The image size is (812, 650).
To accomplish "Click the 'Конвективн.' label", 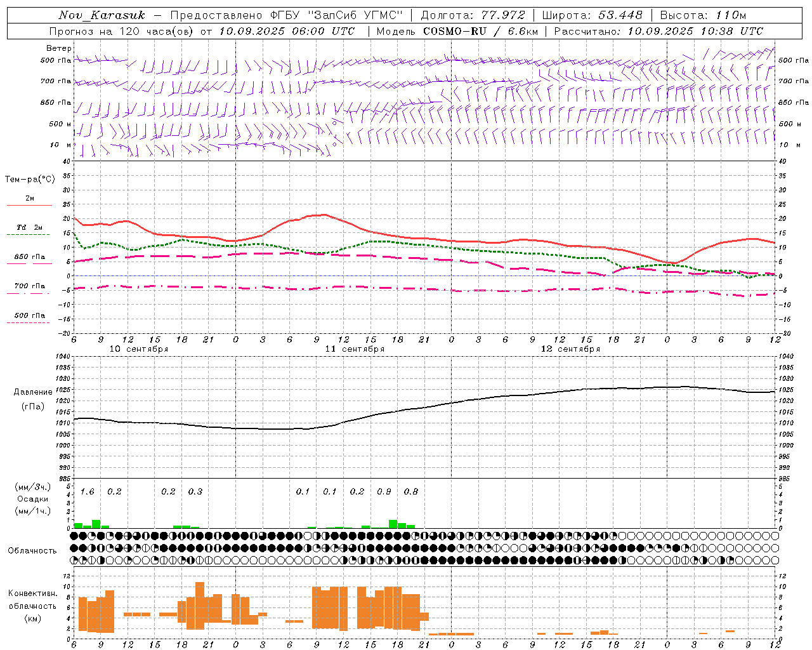I will point(33,594).
